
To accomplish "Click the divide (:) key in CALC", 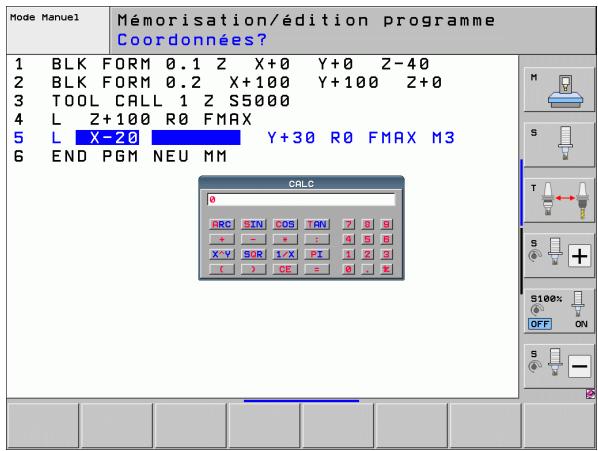I will [x=317, y=239].
